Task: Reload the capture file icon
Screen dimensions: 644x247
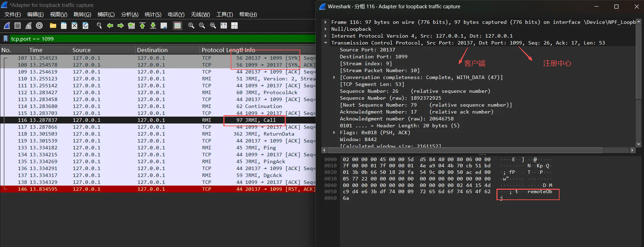Action: (85, 26)
